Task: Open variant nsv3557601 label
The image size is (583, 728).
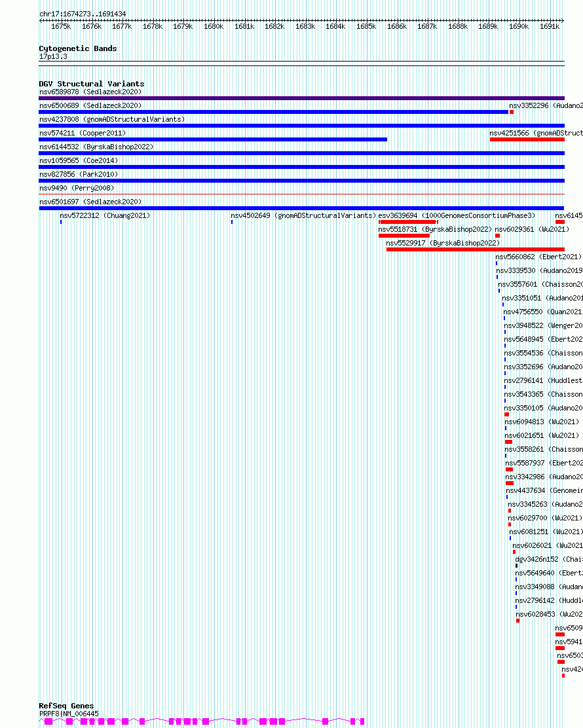Action: tap(540, 284)
